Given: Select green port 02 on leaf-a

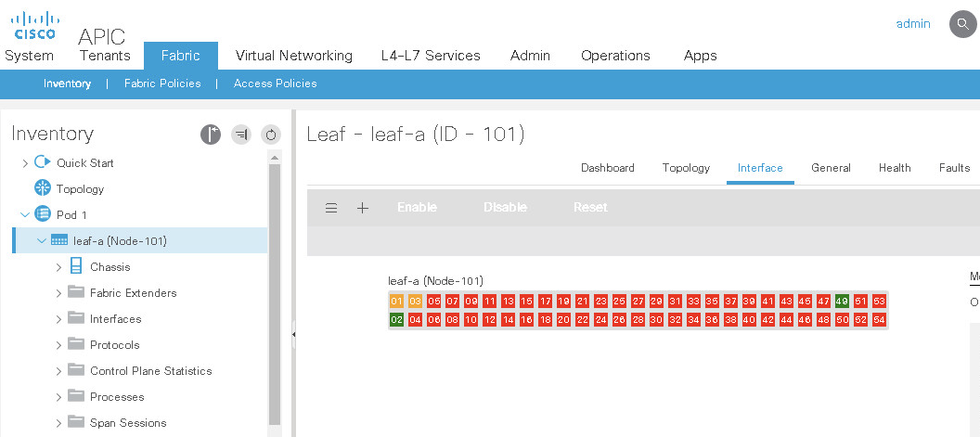Looking at the screenshot, I should tap(396, 319).
